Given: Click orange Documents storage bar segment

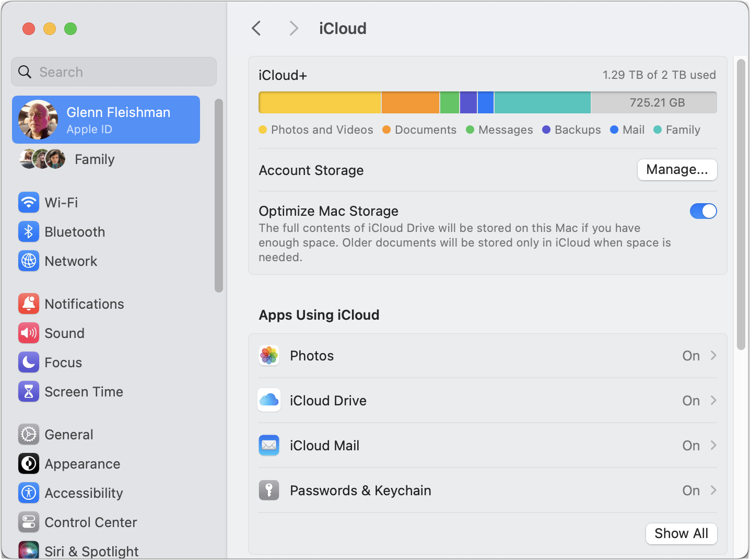Looking at the screenshot, I should point(411,102).
